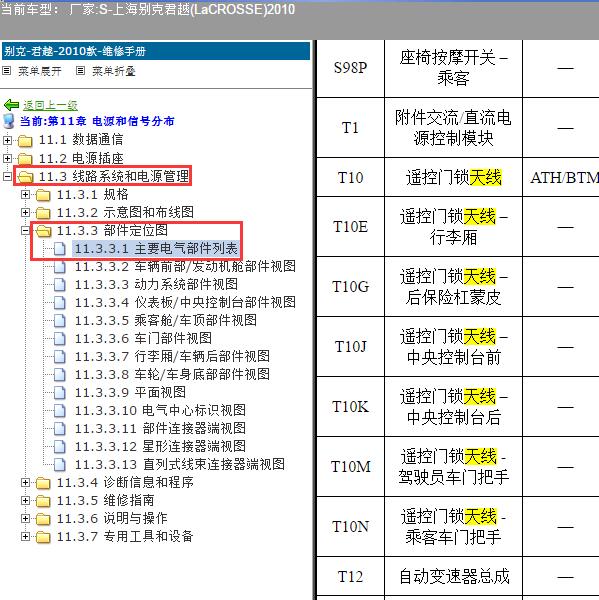Click page icon of 11.3.3.12 星形连接器端视图
599x600 pixels.
pos(60,446)
